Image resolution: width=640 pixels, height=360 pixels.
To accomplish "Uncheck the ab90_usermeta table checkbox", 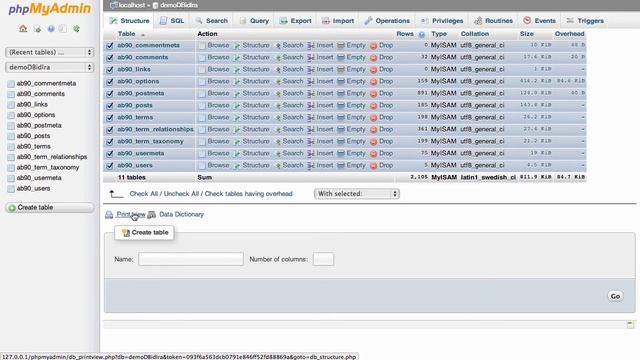I will [110, 154].
